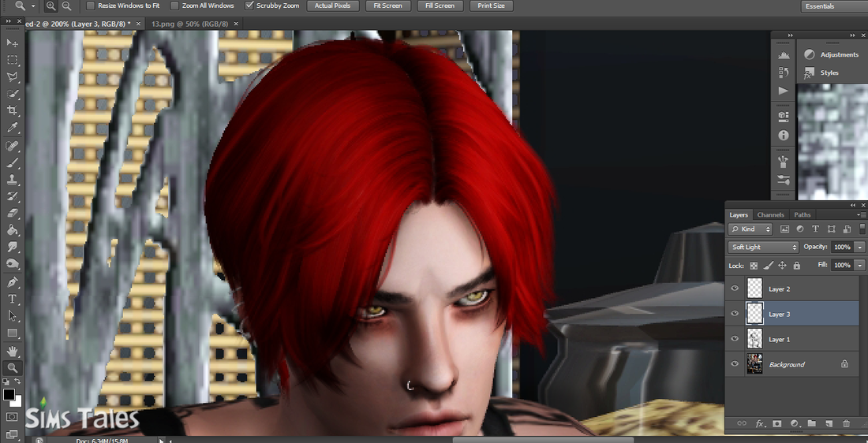Open the Adjustments panel

pos(832,54)
